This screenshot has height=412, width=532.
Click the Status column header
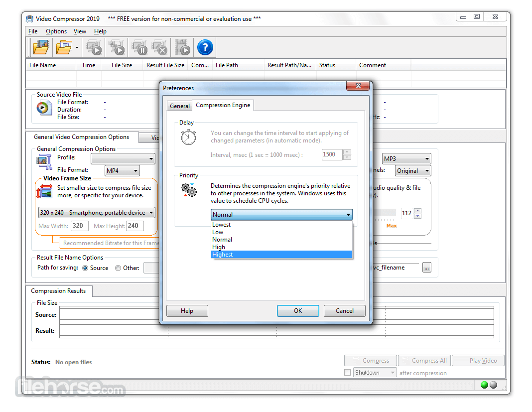pos(336,65)
